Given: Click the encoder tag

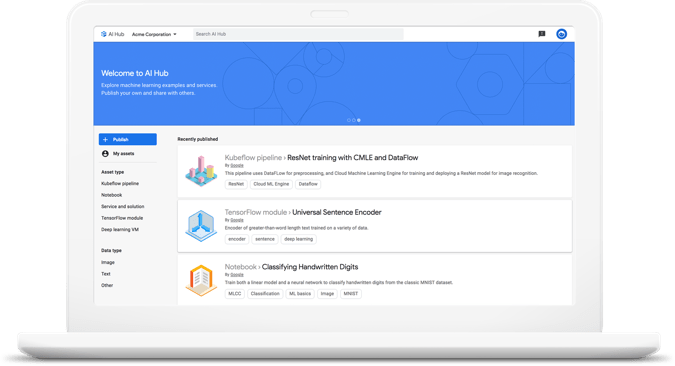Looking at the screenshot, I should 237,239.
